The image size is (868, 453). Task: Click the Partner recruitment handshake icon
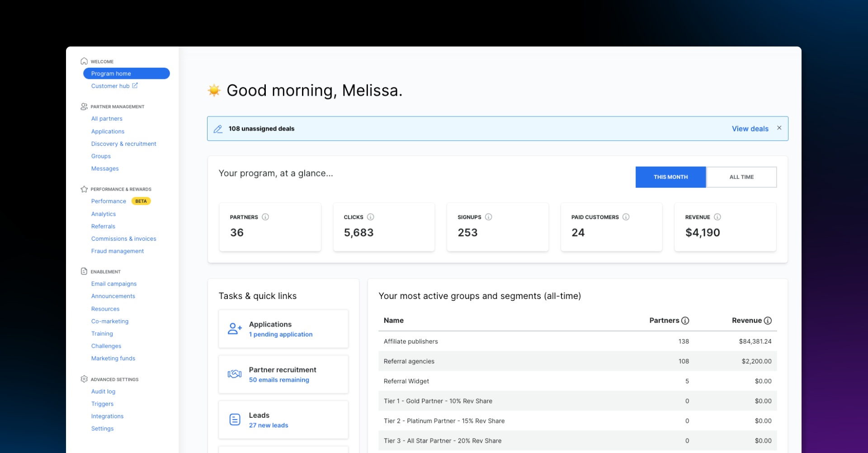235,374
